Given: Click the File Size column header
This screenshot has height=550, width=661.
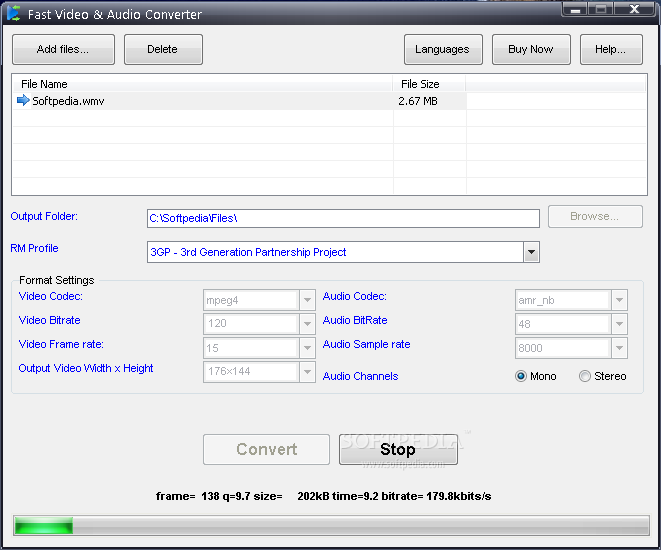Looking at the screenshot, I should tap(429, 84).
